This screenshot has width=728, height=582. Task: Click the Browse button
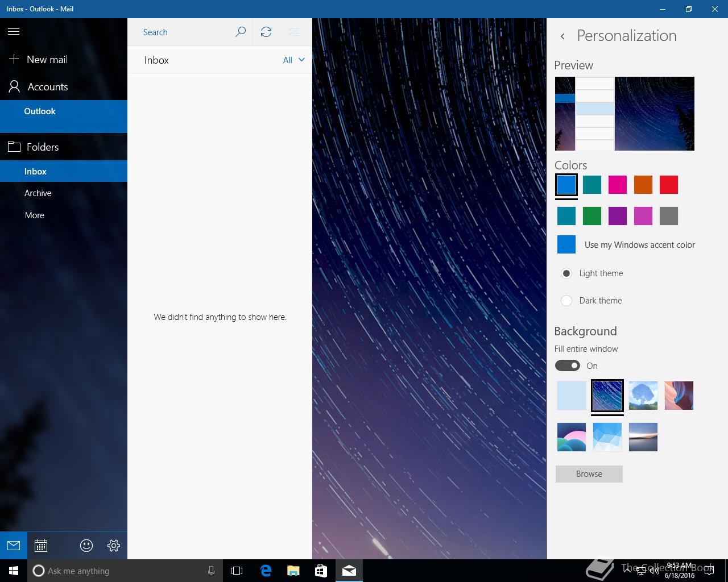589,474
